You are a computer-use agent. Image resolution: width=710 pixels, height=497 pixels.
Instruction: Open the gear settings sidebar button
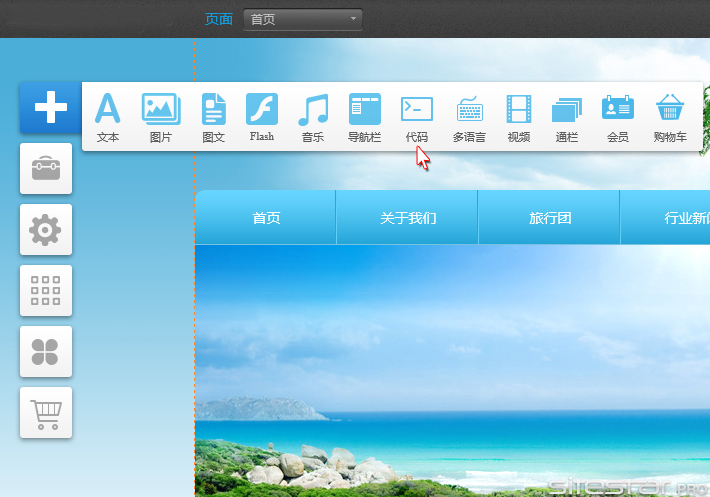[46, 230]
